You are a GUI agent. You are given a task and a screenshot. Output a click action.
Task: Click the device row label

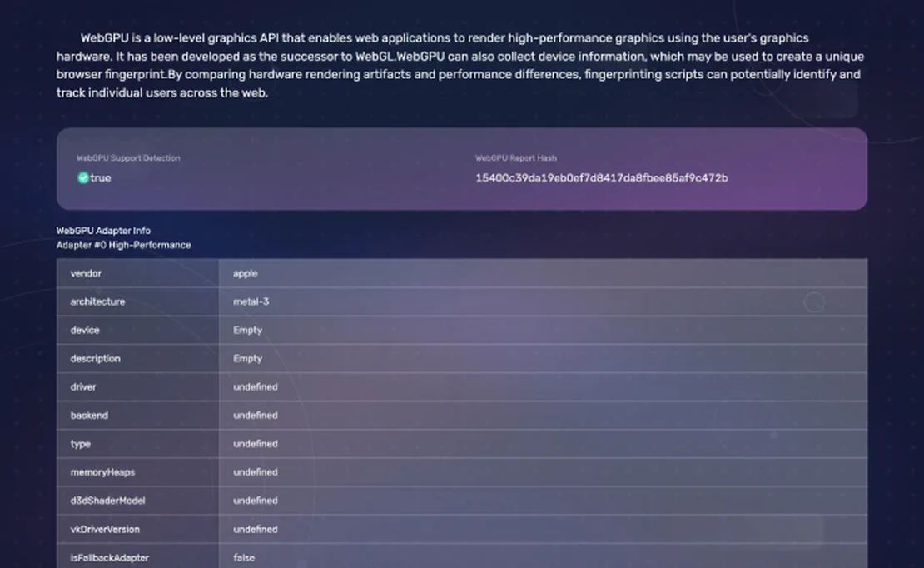(x=85, y=330)
